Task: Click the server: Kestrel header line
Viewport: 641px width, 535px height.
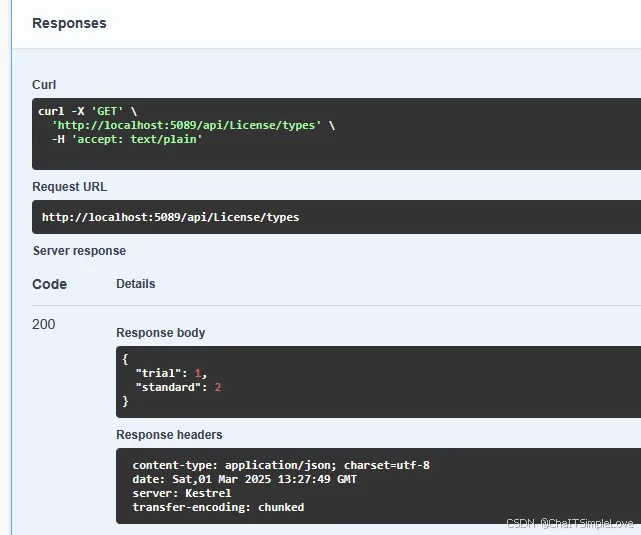Action: [181, 493]
